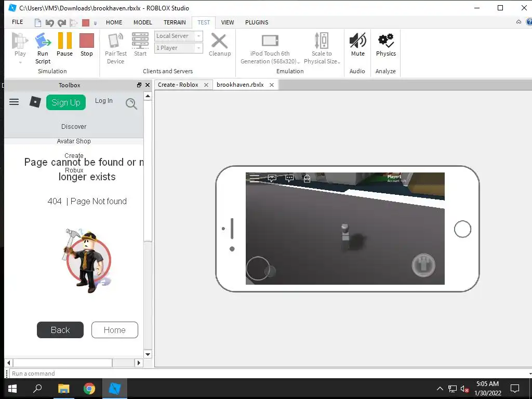Click the Play simulation icon
Screen dimensions: 532x399
(x=20, y=41)
